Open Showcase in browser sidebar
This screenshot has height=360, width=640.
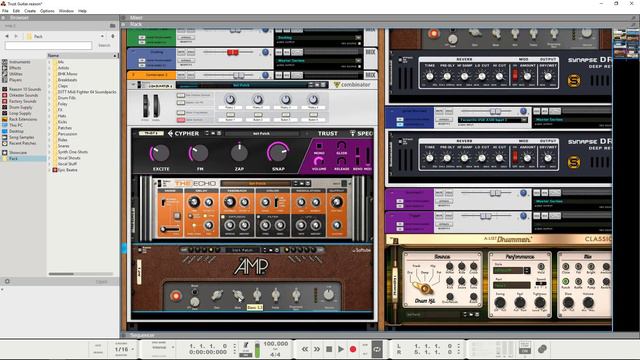coord(18,153)
